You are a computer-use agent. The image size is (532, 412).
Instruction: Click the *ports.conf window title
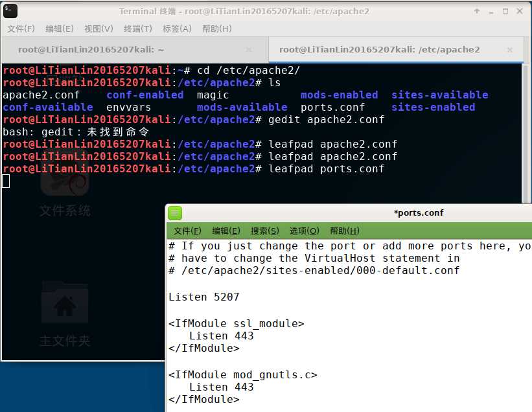(419, 213)
